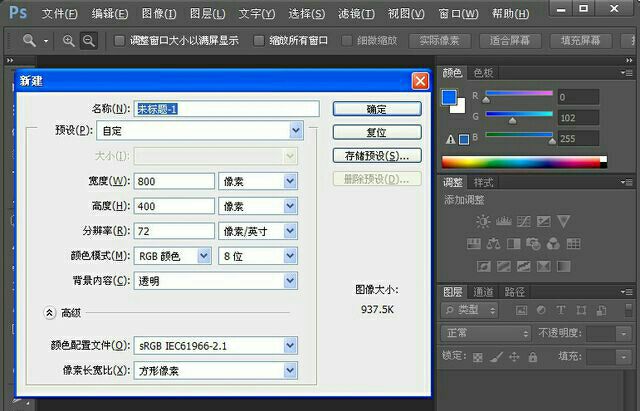Viewport: 640px width, 411px height.
Task: Click the blue foreground color swatch
Action: [449, 97]
